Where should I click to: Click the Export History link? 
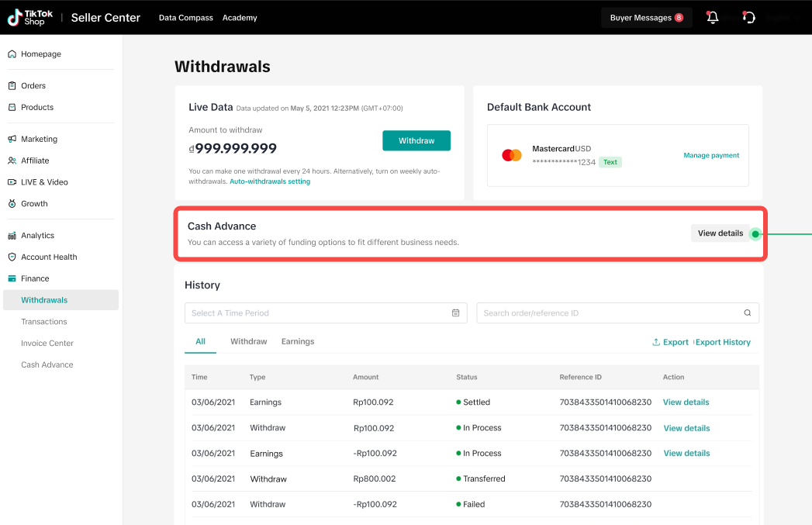pos(723,342)
